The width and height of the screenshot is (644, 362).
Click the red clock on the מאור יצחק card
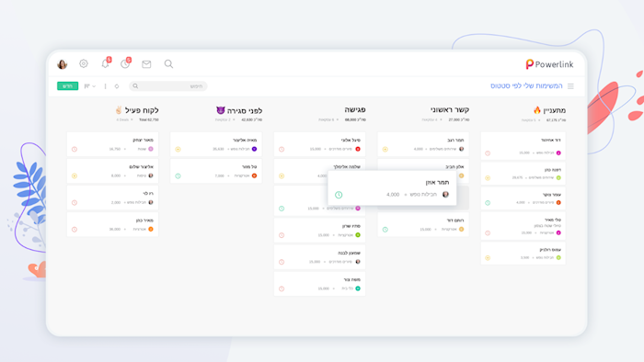point(75,149)
